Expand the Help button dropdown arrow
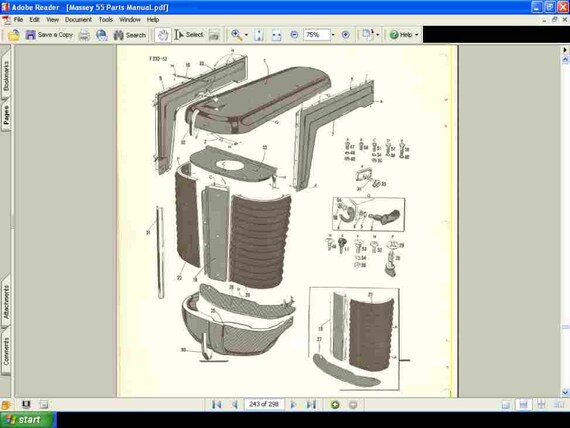Screen dimensions: 570x428 417,35
